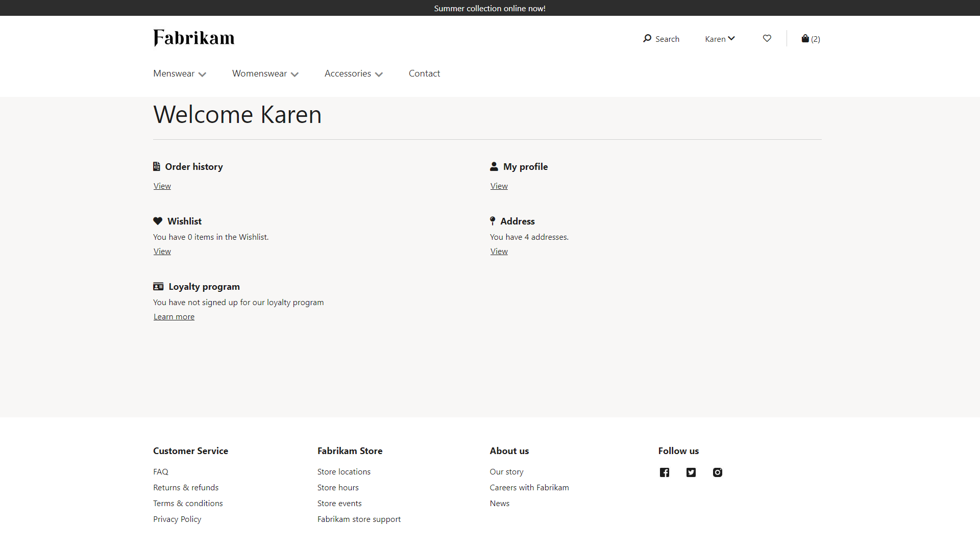Viewport: 980px width, 551px height.
Task: View order history link
Action: coord(161,185)
